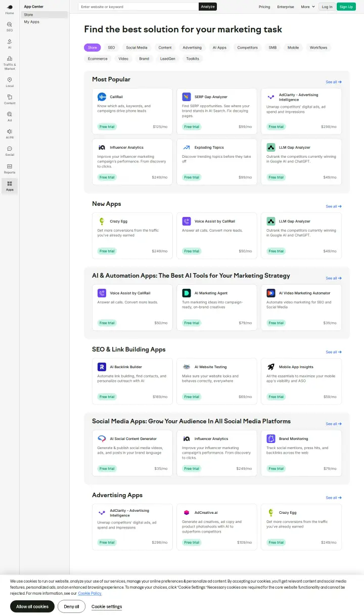This screenshot has height=616, width=364.
Task: Select the SEO category pill
Action: pyautogui.click(x=111, y=48)
